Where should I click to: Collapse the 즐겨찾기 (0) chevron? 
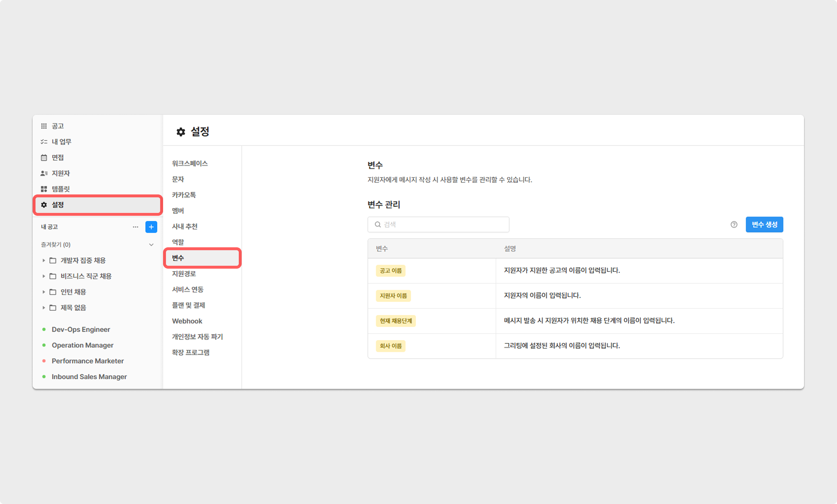[x=151, y=245]
